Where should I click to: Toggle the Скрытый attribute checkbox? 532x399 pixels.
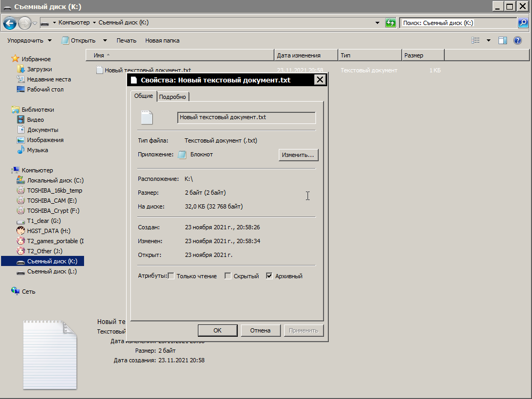coord(228,276)
